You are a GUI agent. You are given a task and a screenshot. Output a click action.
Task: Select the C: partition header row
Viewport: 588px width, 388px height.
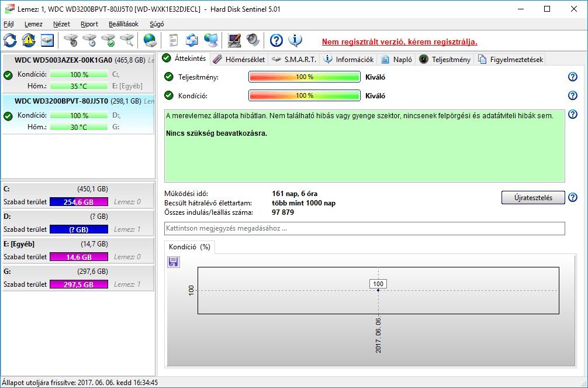click(78, 189)
